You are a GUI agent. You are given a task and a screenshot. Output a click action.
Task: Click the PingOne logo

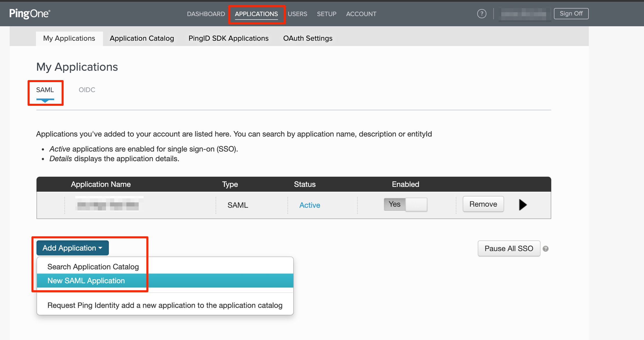[x=30, y=14]
